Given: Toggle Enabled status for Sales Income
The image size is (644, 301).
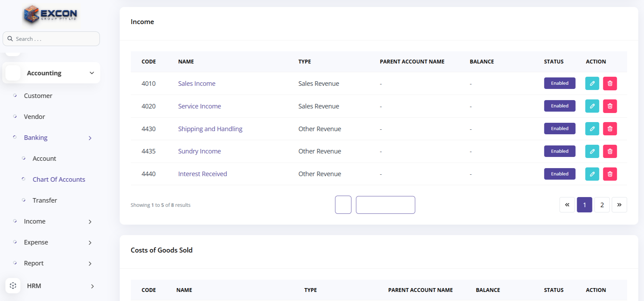Looking at the screenshot, I should tap(559, 83).
